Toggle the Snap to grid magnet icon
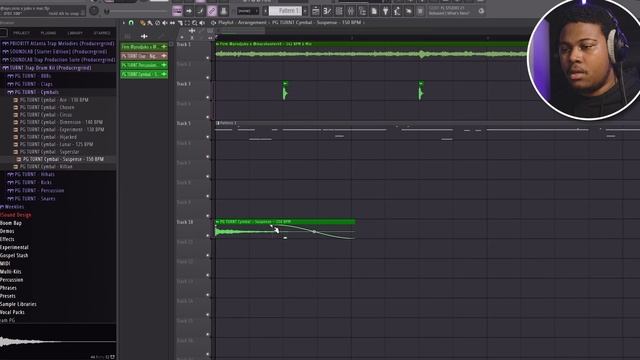This screenshot has height=360, width=640. [131, 23]
